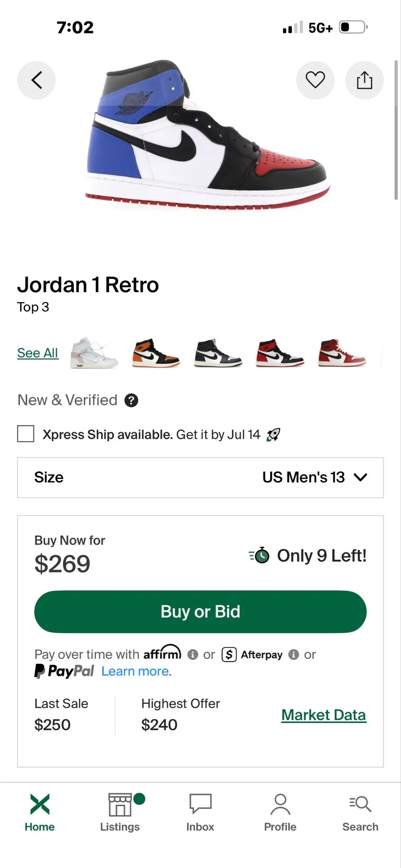The width and height of the screenshot is (401, 868).
Task: Click the Buy or Bid button
Action: (x=200, y=612)
